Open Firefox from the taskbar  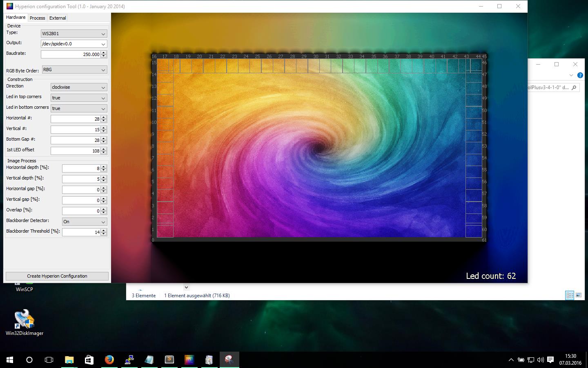pyautogui.click(x=109, y=360)
